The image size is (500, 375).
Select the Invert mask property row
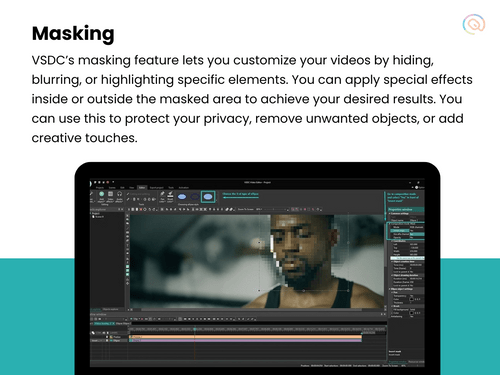click(x=407, y=230)
